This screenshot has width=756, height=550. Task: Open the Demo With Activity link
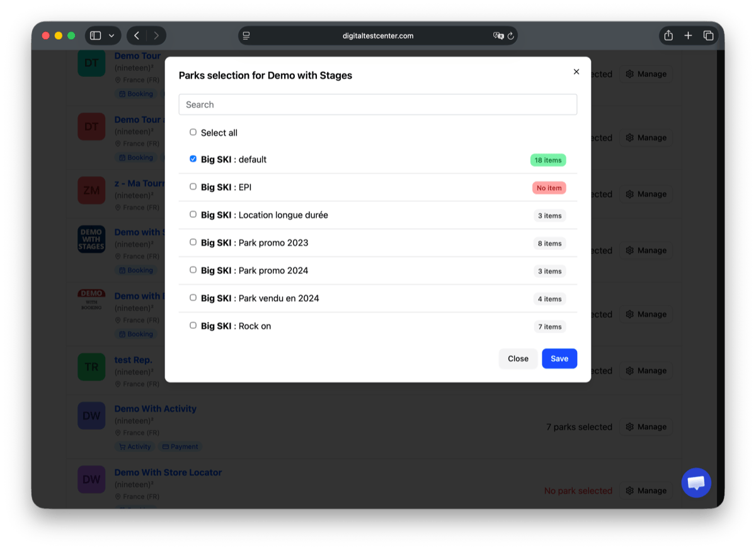[x=156, y=408]
